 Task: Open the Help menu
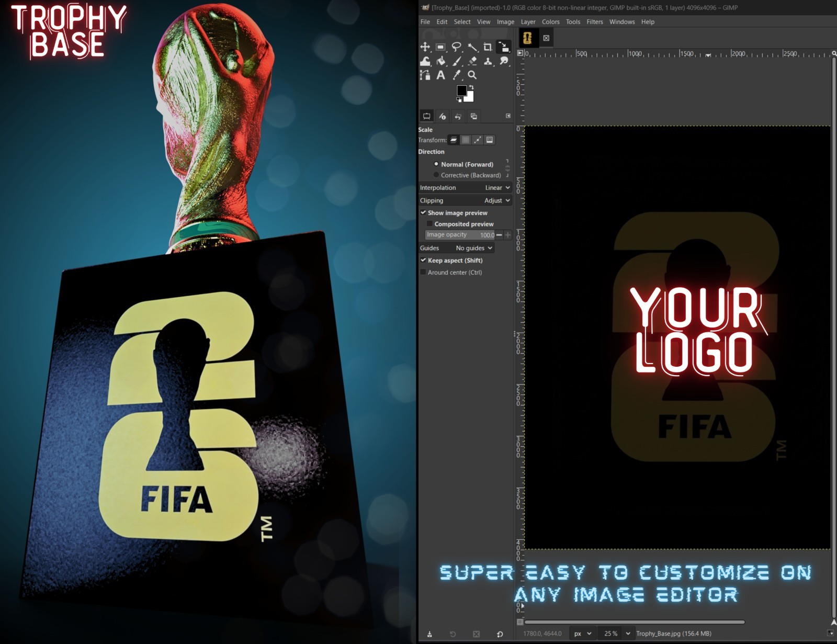coord(648,22)
